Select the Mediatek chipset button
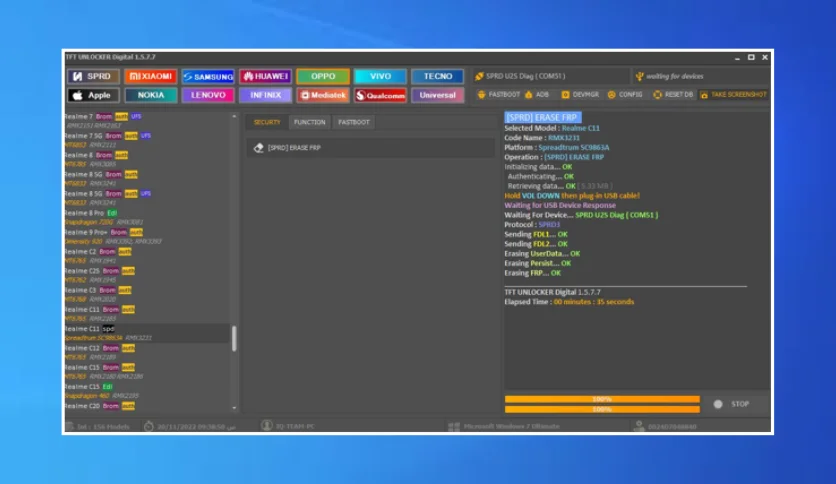Image resolution: width=836 pixels, height=484 pixels. coord(323,95)
